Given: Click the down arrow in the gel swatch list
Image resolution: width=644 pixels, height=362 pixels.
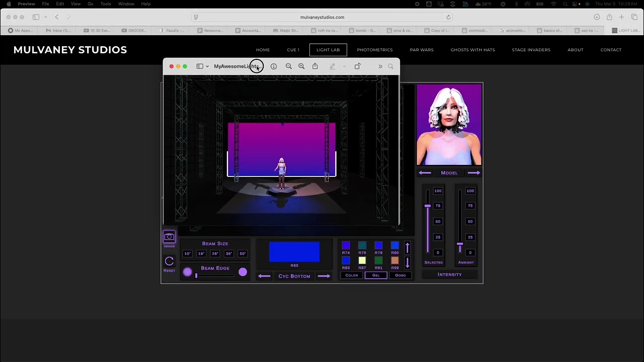Looking at the screenshot, I should pyautogui.click(x=407, y=262).
